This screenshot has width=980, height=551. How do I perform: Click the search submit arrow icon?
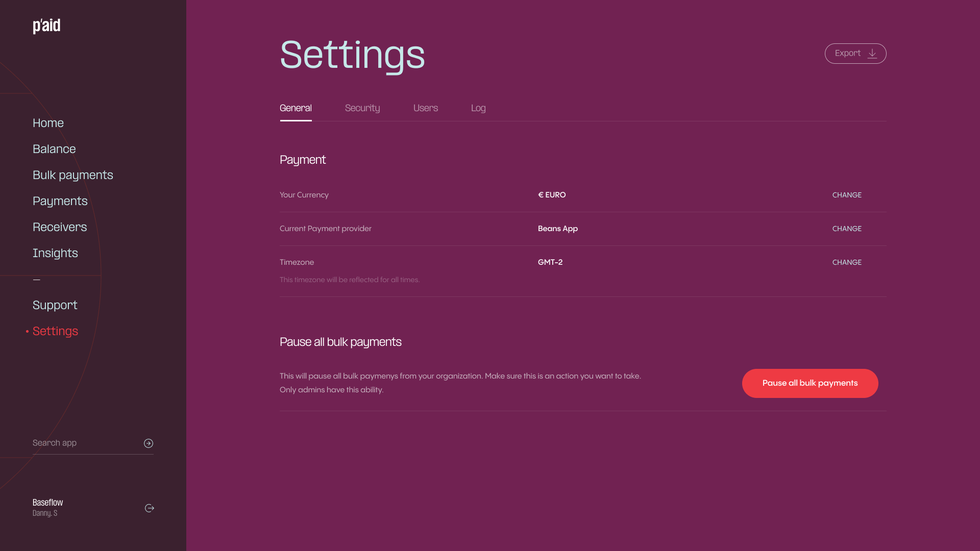point(149,443)
